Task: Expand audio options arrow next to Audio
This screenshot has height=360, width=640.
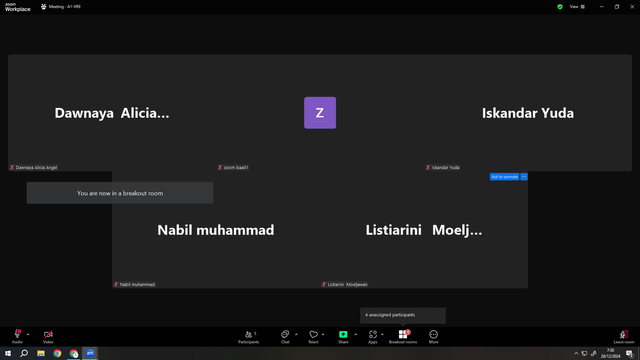Action: [x=28, y=334]
